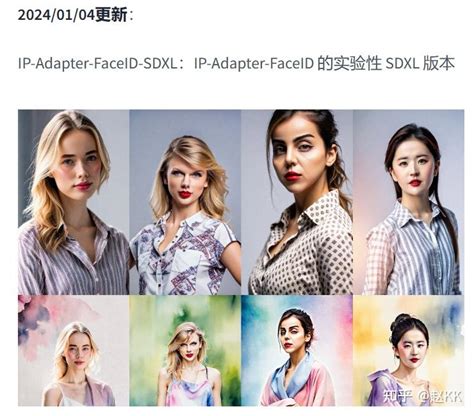The image size is (474, 416).
Task: Open watercolor portrait with pink floral background
Action: pyautogui.click(x=74, y=350)
